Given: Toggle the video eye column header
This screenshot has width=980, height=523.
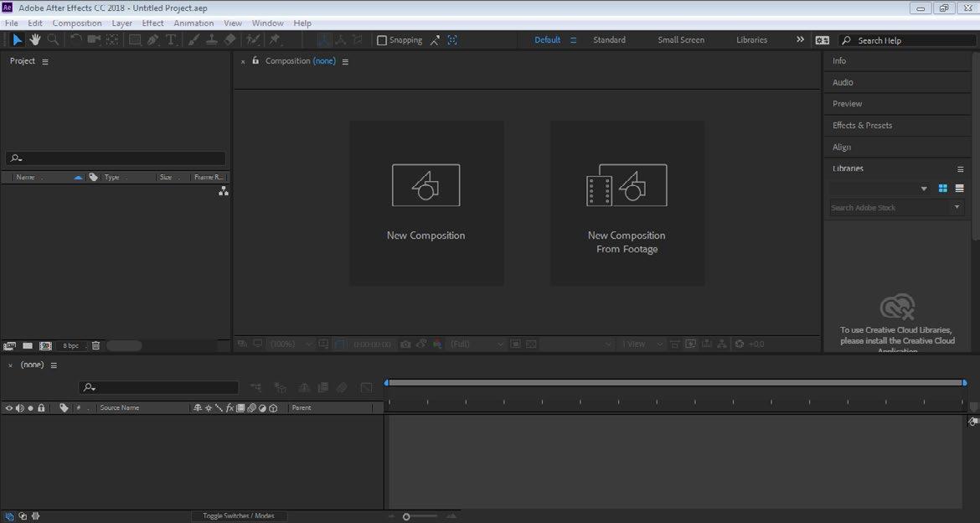Looking at the screenshot, I should coord(8,408).
